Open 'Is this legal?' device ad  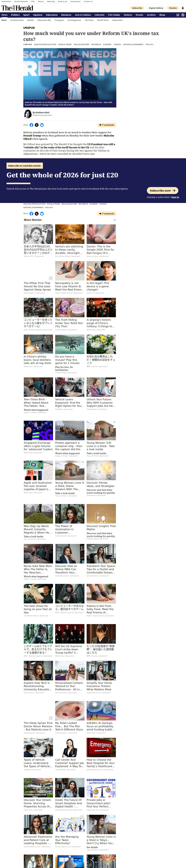tap(101, 277)
